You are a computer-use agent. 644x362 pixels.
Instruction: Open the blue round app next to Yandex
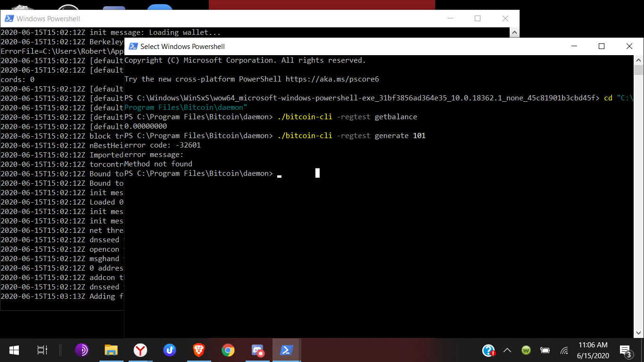169,350
